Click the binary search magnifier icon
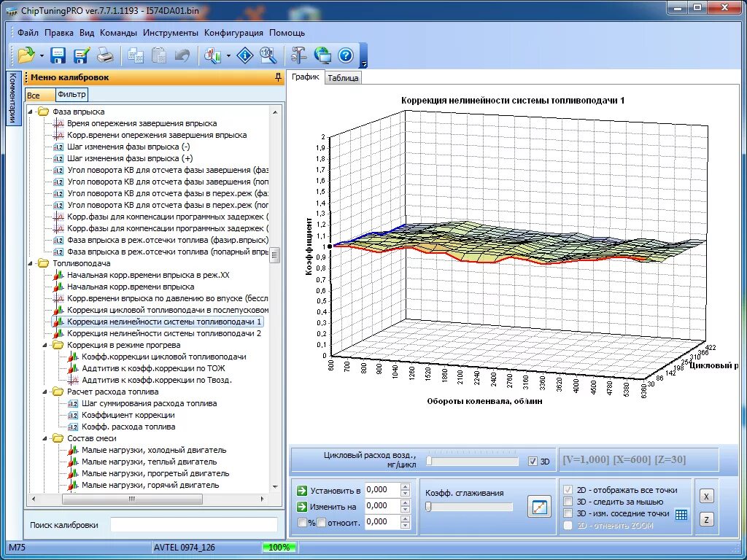Image resolution: width=747 pixels, height=560 pixels. [268, 55]
